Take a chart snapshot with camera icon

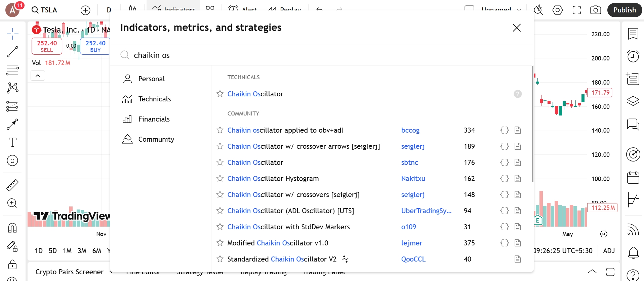pyautogui.click(x=596, y=10)
